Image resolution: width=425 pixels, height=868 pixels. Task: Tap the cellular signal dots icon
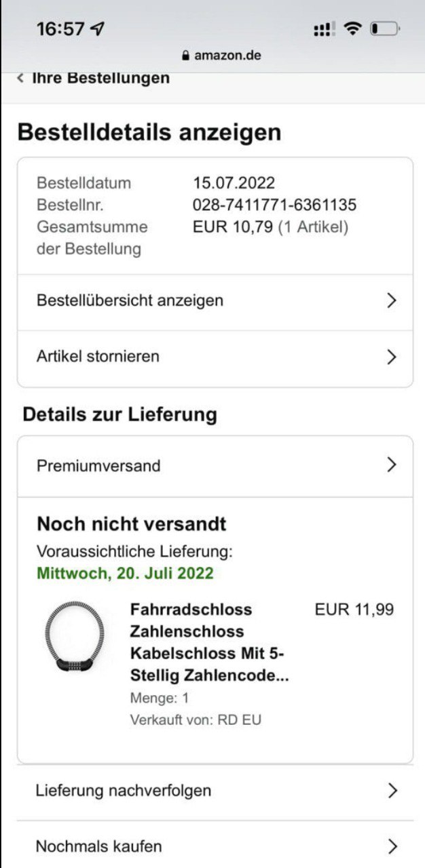click(x=323, y=29)
